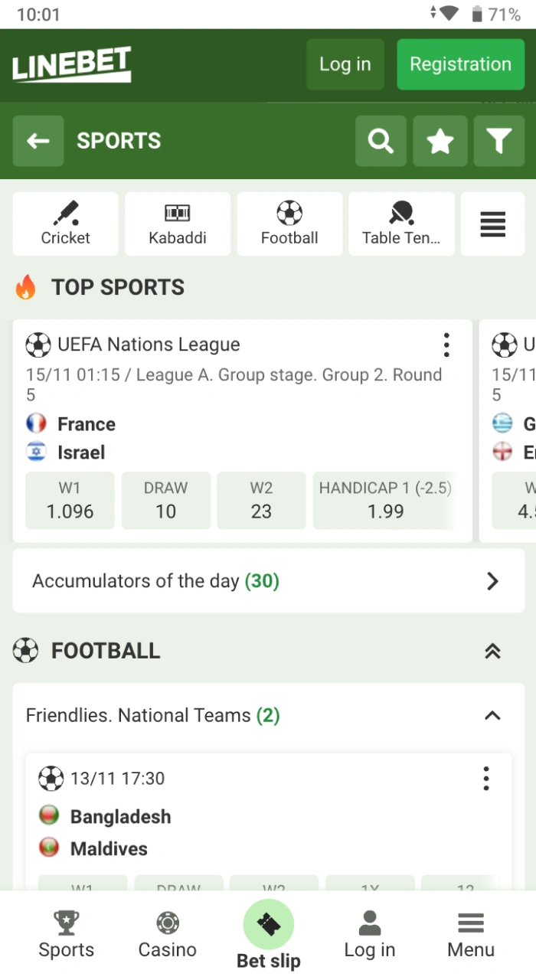Expand Accumulators of the day
This screenshot has width=536, height=980.
point(492,581)
